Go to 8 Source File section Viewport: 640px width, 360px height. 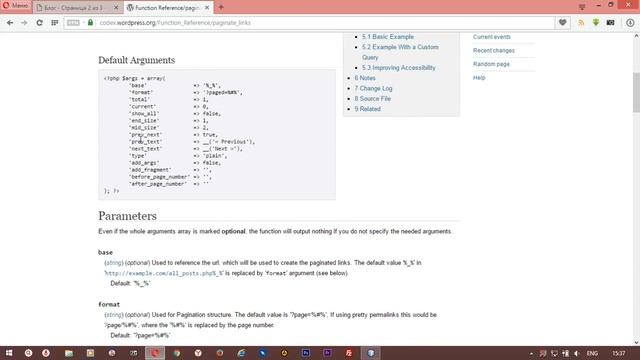point(373,99)
